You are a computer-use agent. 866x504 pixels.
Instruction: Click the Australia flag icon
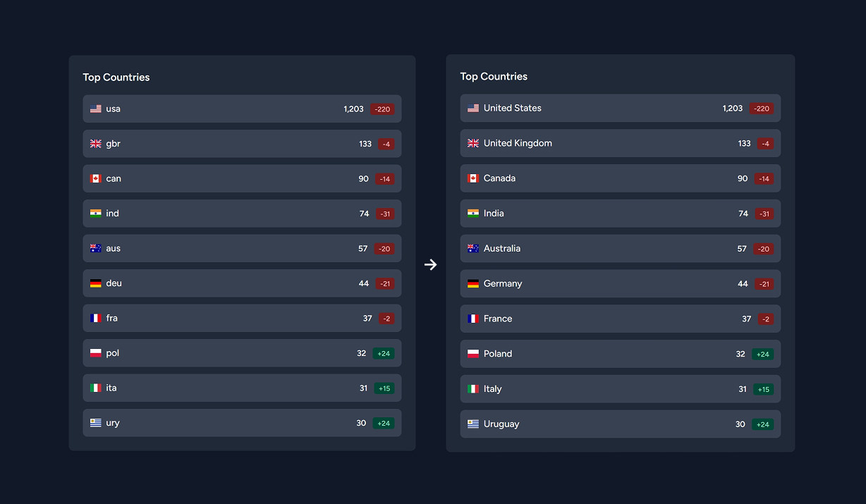pyautogui.click(x=472, y=248)
